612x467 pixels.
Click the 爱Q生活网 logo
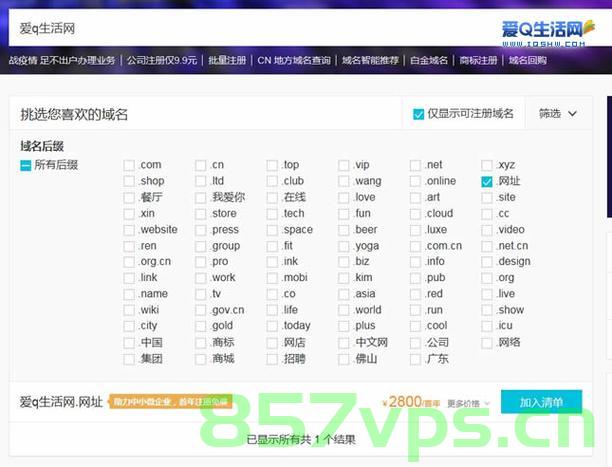pos(548,34)
